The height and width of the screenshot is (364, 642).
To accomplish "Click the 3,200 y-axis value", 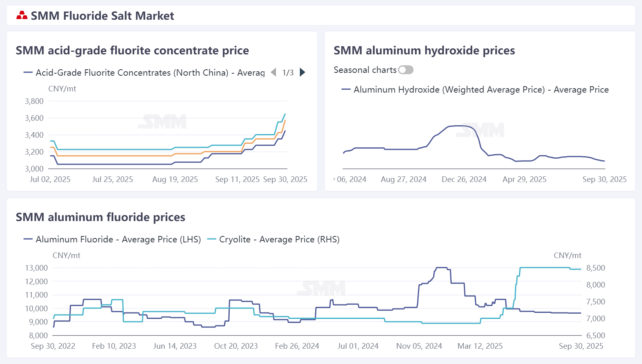I will [x=34, y=152].
